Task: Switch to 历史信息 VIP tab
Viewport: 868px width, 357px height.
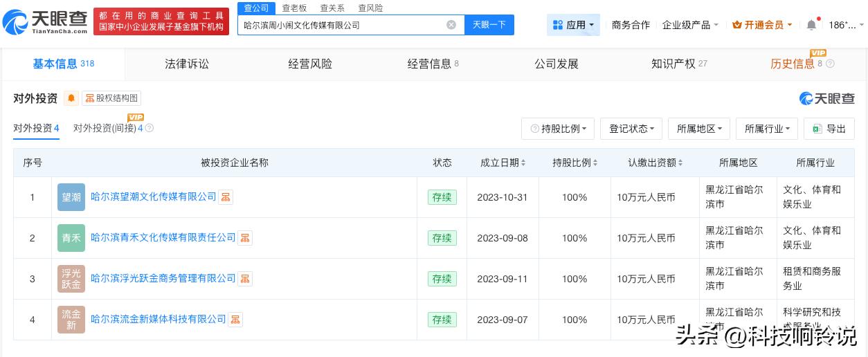Action: [802, 64]
